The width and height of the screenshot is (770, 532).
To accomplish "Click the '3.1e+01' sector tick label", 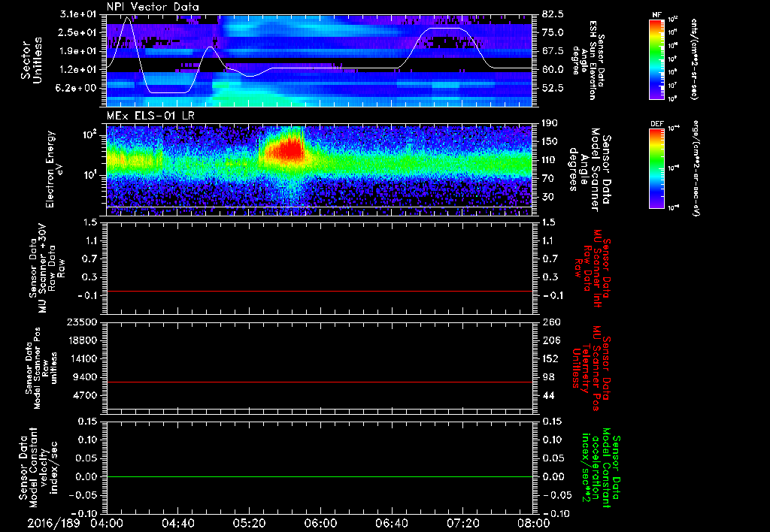I will [x=78, y=14].
